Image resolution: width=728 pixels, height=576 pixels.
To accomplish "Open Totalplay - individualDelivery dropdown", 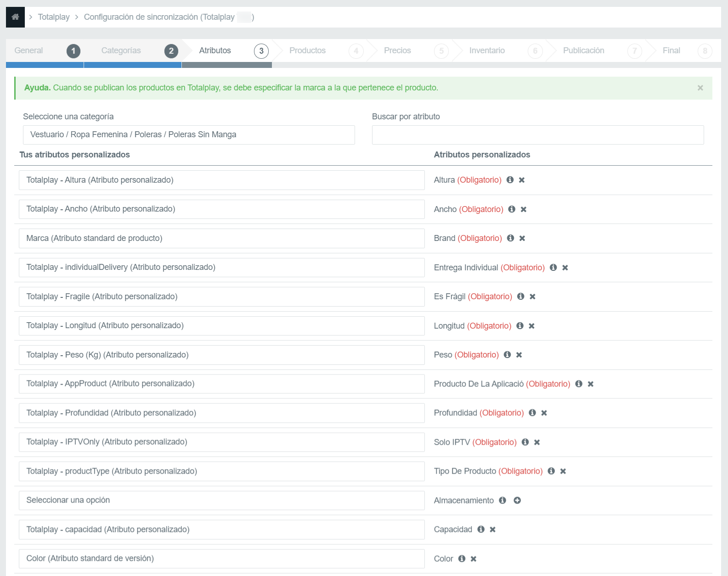I will (x=222, y=268).
